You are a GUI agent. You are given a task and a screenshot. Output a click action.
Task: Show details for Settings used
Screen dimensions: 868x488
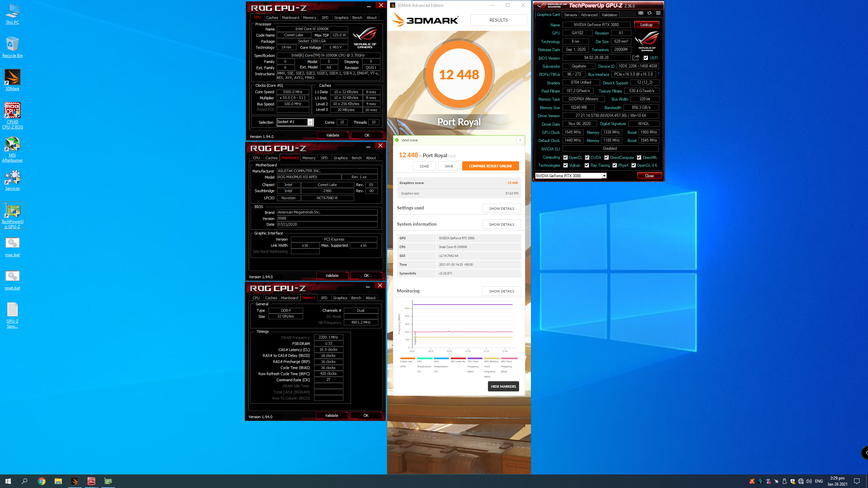click(501, 208)
